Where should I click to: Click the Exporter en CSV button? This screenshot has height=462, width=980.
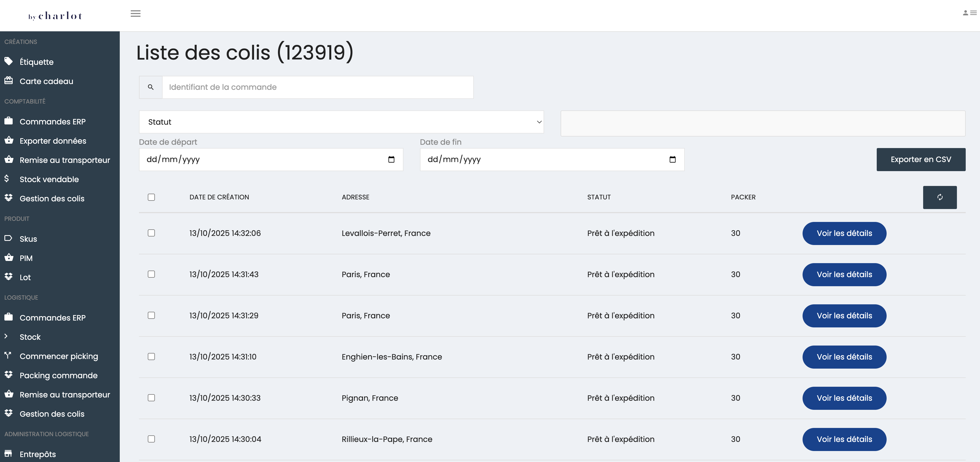(x=920, y=160)
